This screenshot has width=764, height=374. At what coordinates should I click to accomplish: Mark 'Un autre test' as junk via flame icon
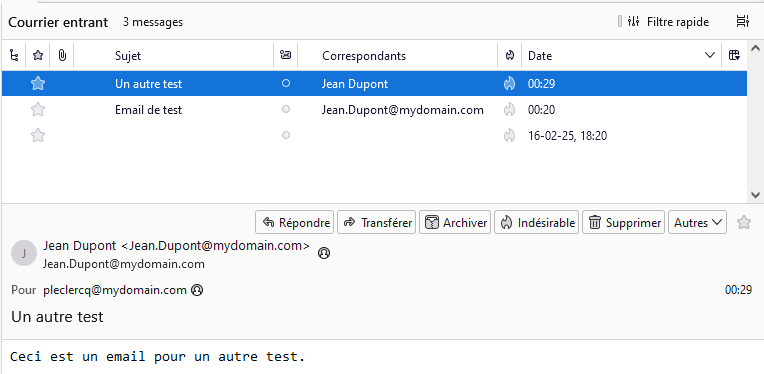509,84
